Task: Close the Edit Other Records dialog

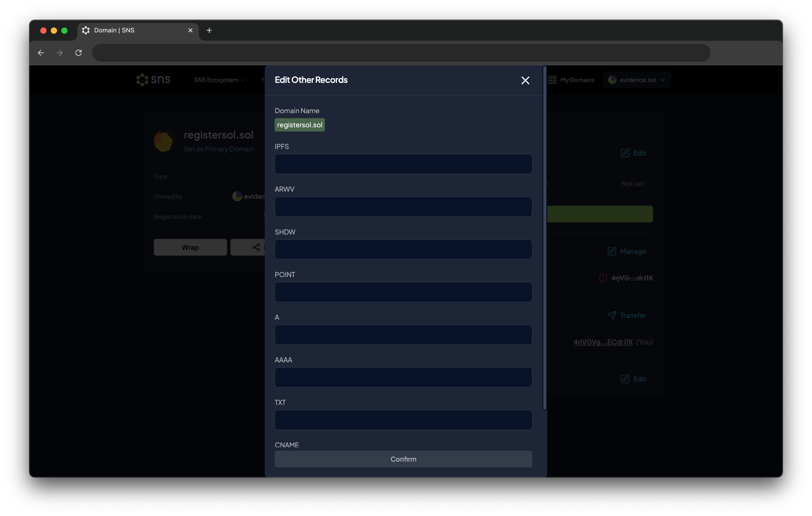Action: click(525, 80)
